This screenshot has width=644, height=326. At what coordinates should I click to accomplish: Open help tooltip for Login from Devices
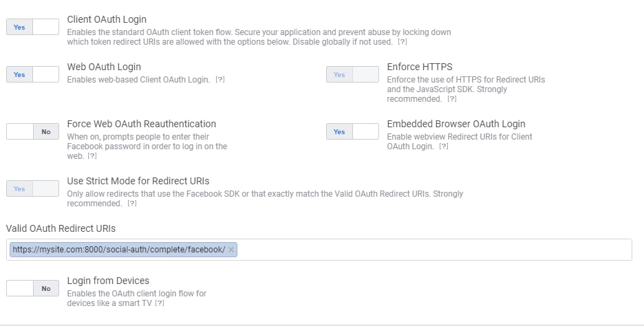tap(160, 303)
